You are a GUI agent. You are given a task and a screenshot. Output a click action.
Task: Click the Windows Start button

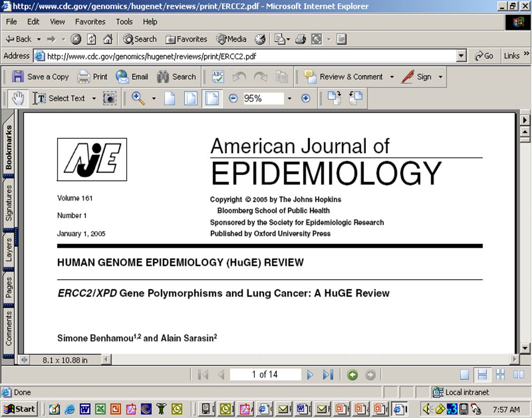(20, 409)
